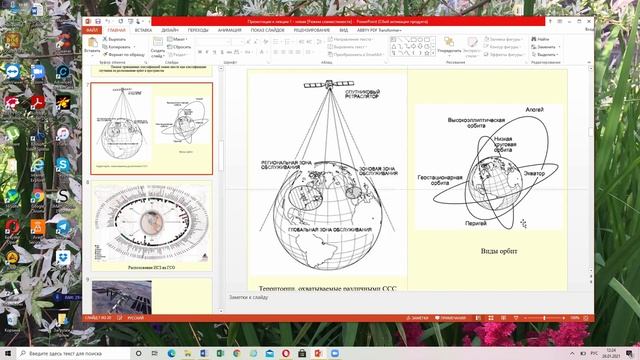Open the Вставка (Insert) tab
The image size is (640, 360).
coord(143,30)
